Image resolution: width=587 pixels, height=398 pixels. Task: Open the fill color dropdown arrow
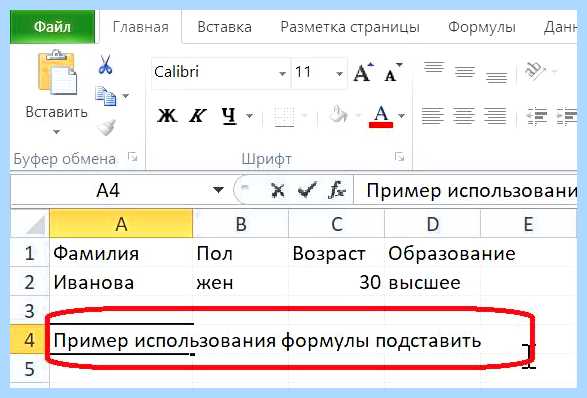358,116
